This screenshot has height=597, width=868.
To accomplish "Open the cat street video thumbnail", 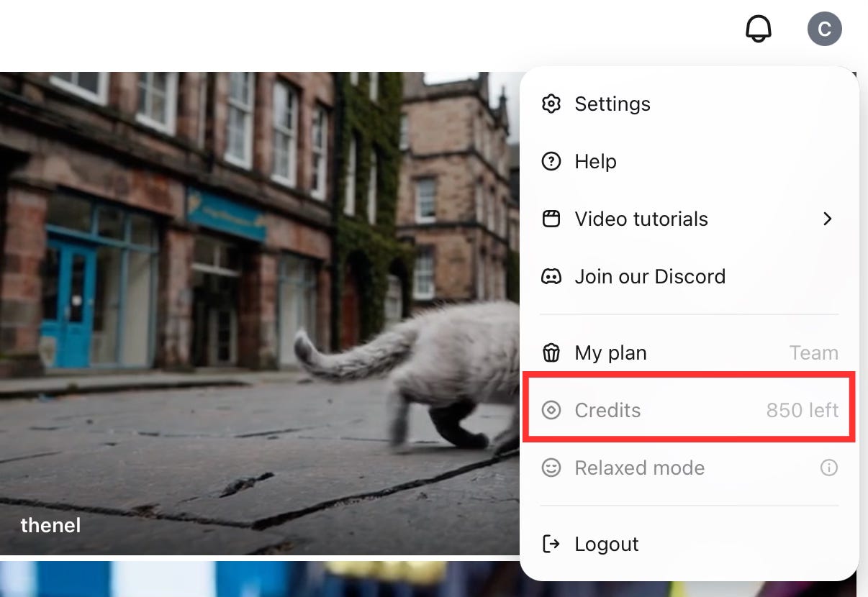I will point(259,313).
